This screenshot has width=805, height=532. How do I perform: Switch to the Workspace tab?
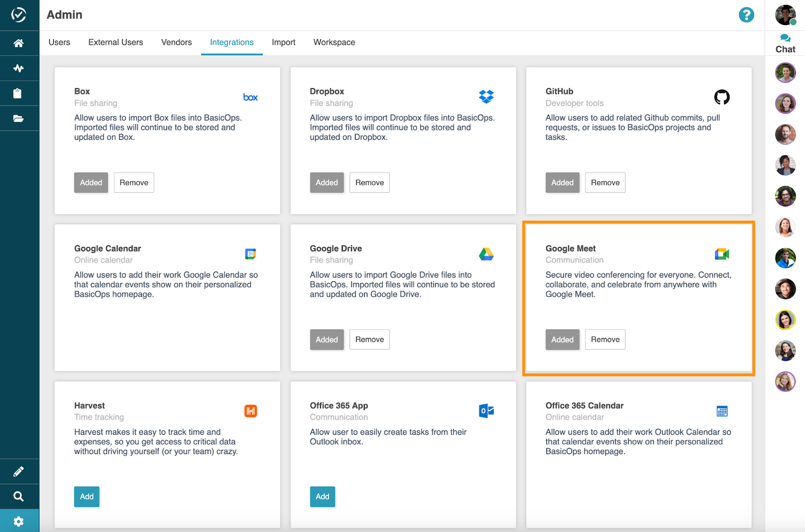[334, 42]
